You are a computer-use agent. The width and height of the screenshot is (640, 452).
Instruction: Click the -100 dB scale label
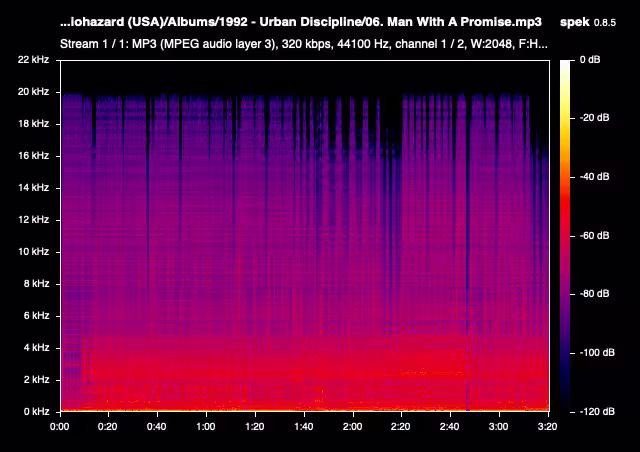pos(597,352)
